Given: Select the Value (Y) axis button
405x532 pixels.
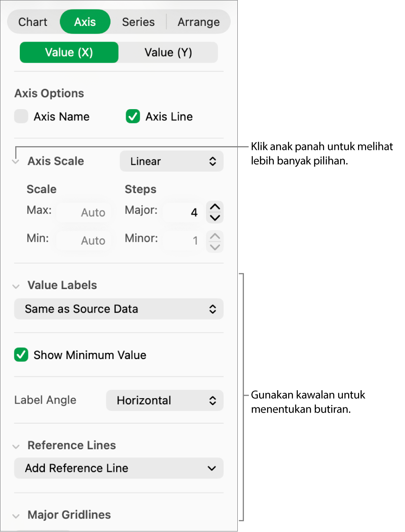Looking at the screenshot, I should (x=168, y=53).
